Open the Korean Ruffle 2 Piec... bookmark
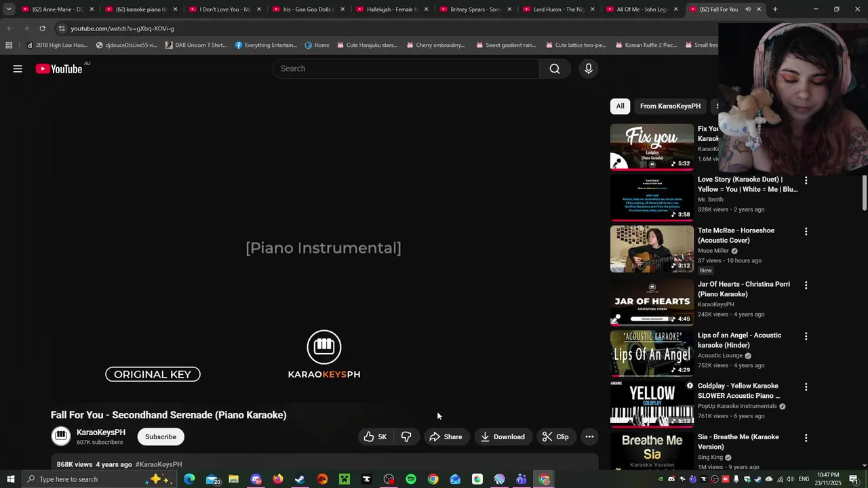Screen dimensions: 868x488 [x=646, y=45]
